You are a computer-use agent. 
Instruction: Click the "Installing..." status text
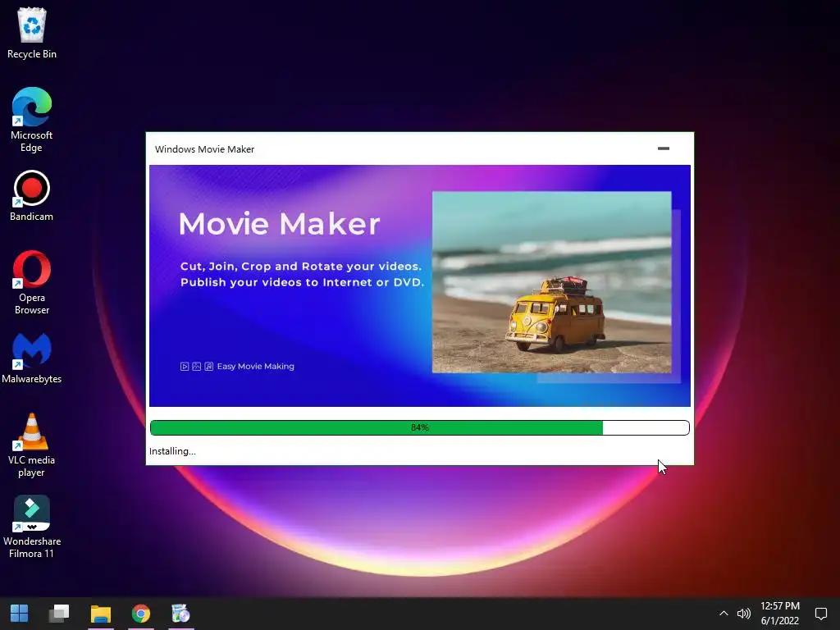click(x=172, y=451)
